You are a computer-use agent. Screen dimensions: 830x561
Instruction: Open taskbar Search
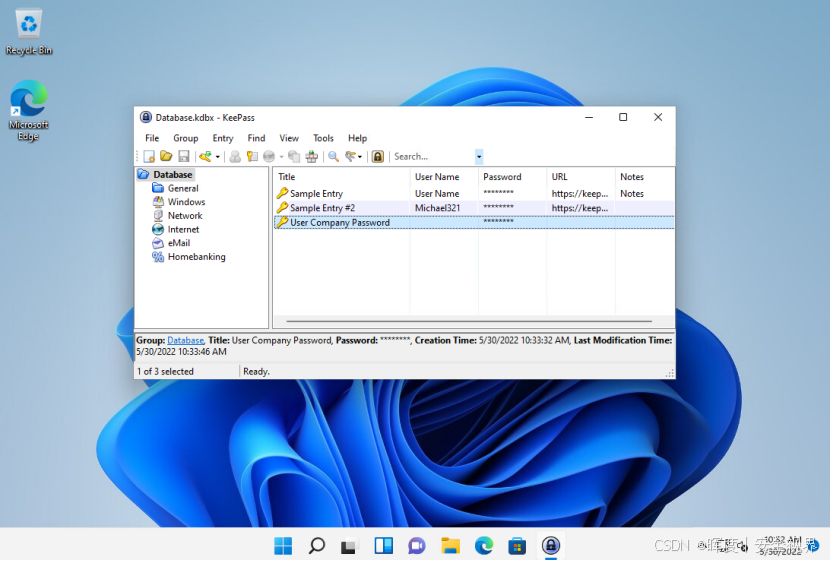pos(317,546)
